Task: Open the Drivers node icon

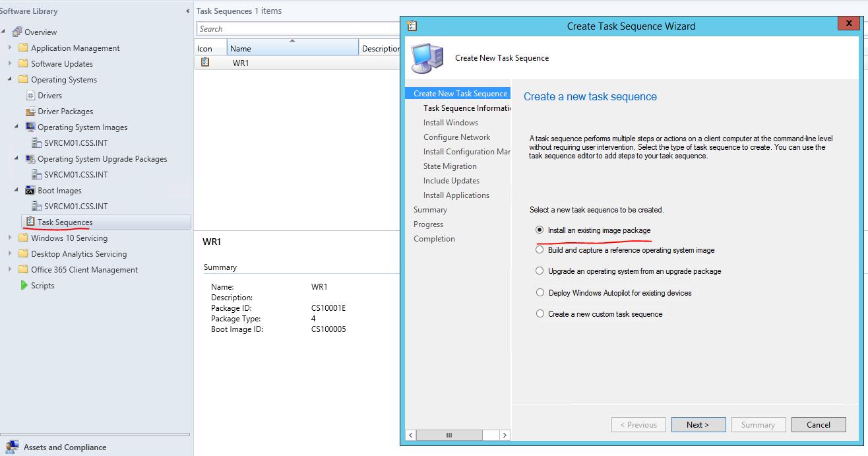Action: coord(30,95)
